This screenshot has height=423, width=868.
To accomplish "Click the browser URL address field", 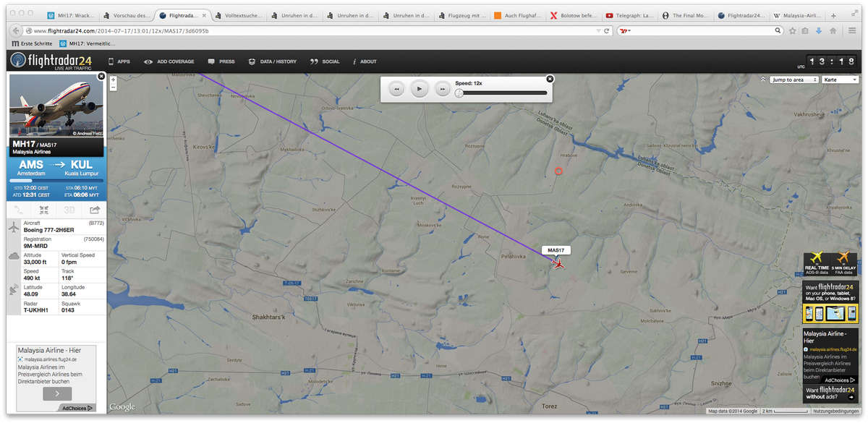I will click(315, 31).
